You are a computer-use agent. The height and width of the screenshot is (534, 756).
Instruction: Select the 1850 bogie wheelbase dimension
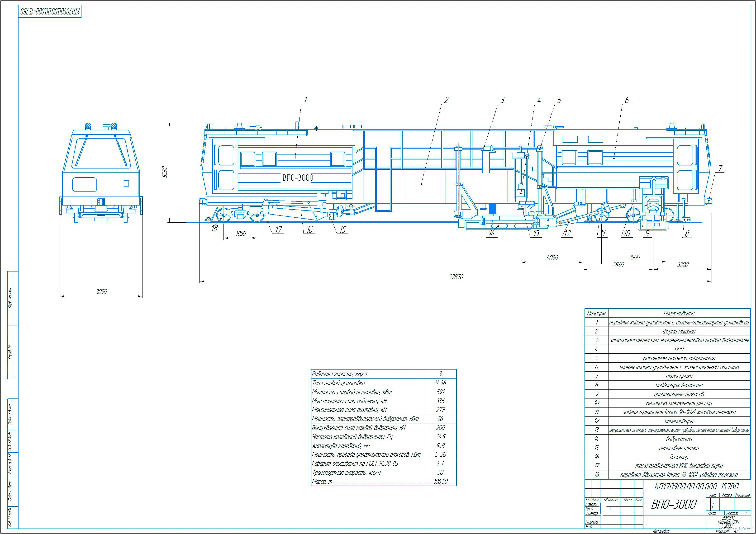[241, 233]
